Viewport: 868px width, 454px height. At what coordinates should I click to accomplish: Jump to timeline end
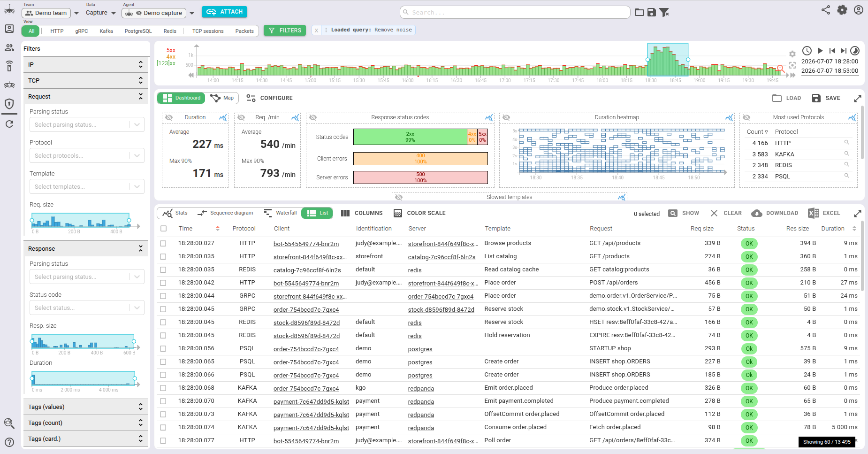pos(844,51)
